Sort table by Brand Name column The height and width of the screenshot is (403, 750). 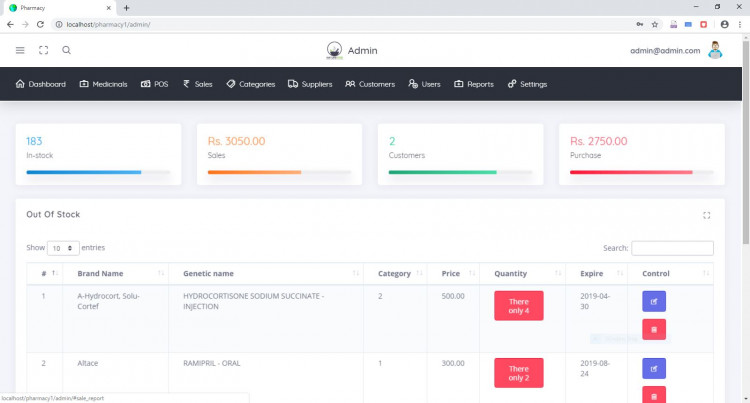115,273
